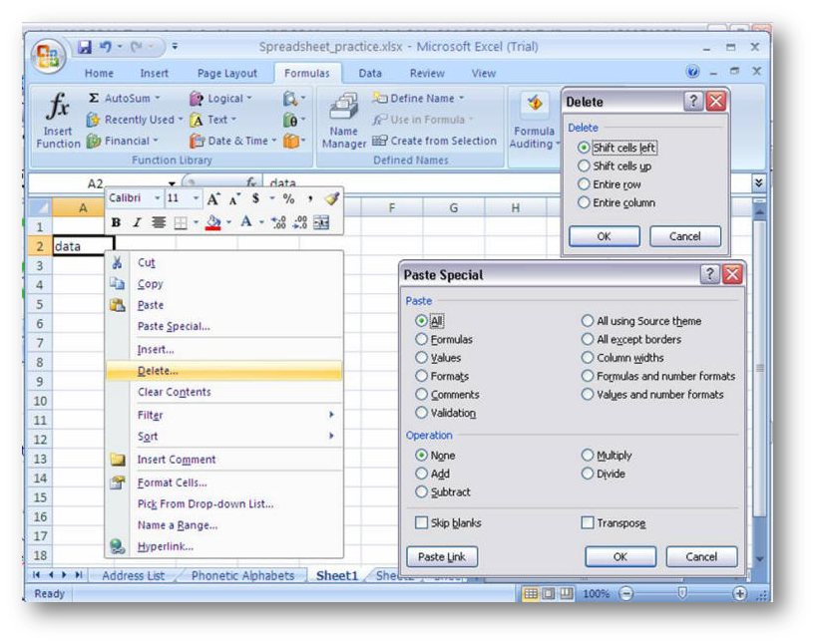Image resolution: width=815 pixels, height=644 pixels.
Task: Open the Name Manager icon
Action: click(343, 108)
